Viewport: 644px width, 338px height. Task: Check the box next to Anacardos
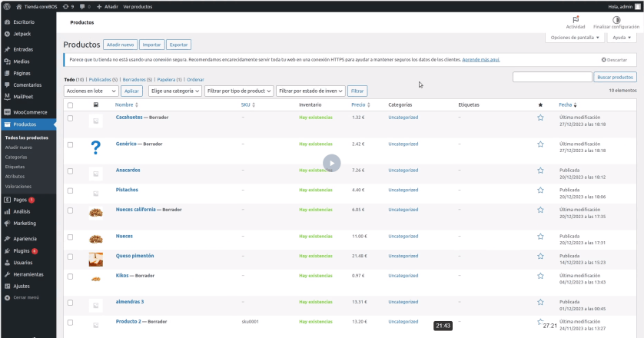click(71, 171)
